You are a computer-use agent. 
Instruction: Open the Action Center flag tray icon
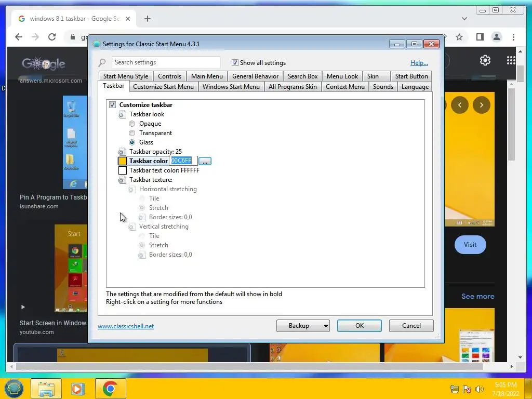[x=467, y=389]
